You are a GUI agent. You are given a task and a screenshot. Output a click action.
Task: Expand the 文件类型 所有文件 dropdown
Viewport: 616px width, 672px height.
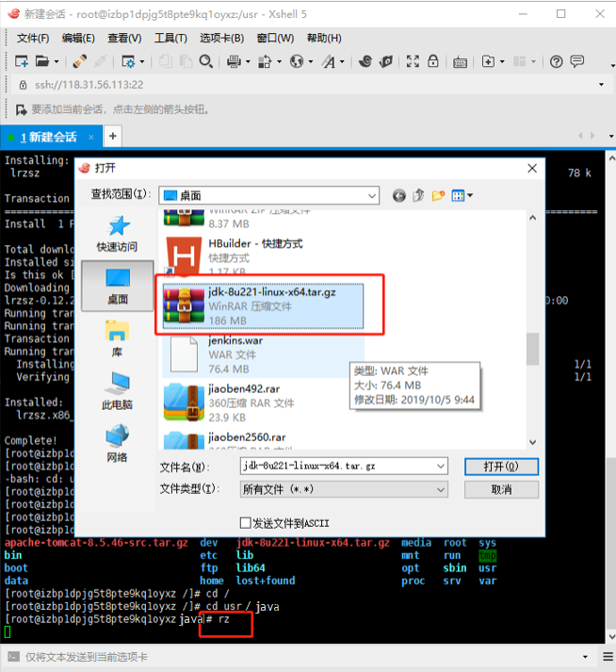(441, 489)
